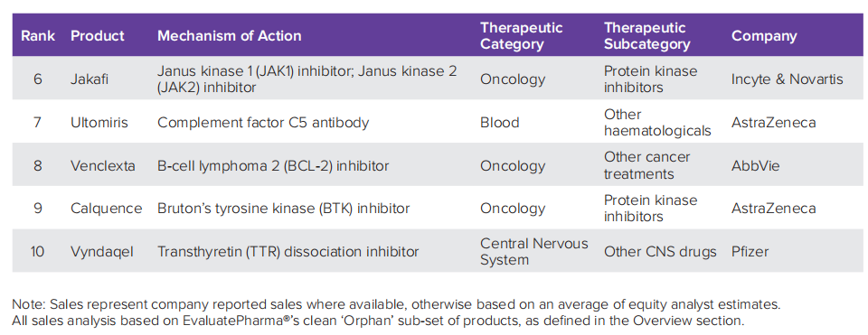The image size is (868, 335).
Task: Click the Incyte & Novartis company cell
Action: [788, 79]
